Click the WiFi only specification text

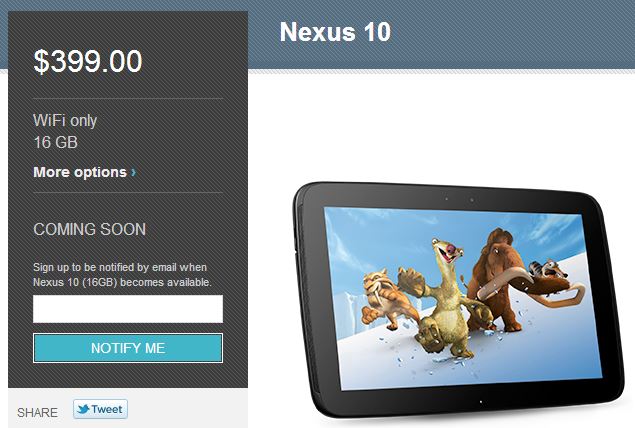(x=65, y=121)
